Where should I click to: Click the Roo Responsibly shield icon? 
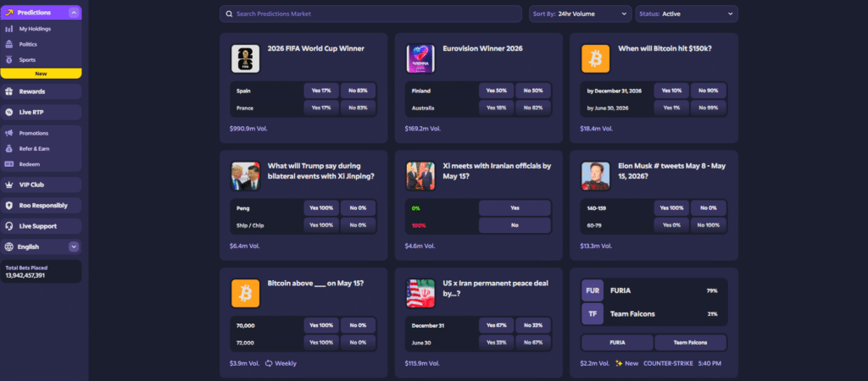click(x=8, y=205)
